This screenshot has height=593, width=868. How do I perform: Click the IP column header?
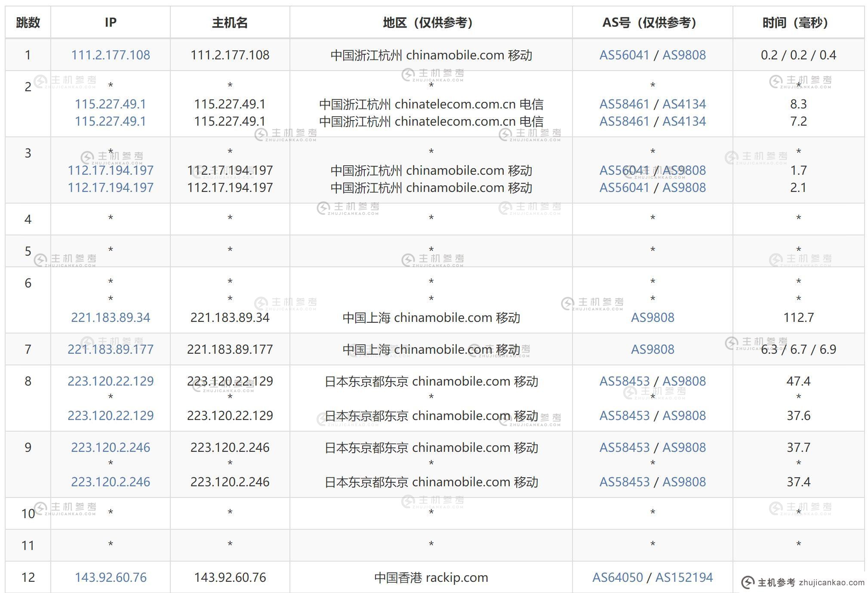click(x=111, y=22)
